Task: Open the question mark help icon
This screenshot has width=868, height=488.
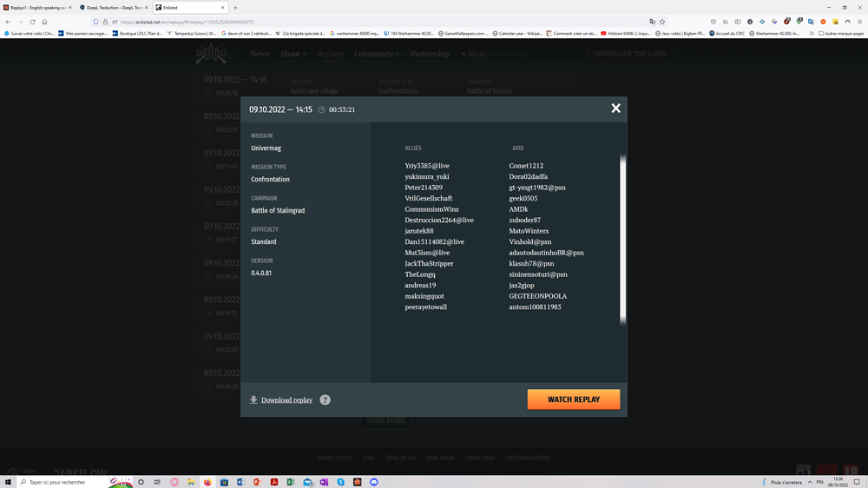Action: click(325, 400)
